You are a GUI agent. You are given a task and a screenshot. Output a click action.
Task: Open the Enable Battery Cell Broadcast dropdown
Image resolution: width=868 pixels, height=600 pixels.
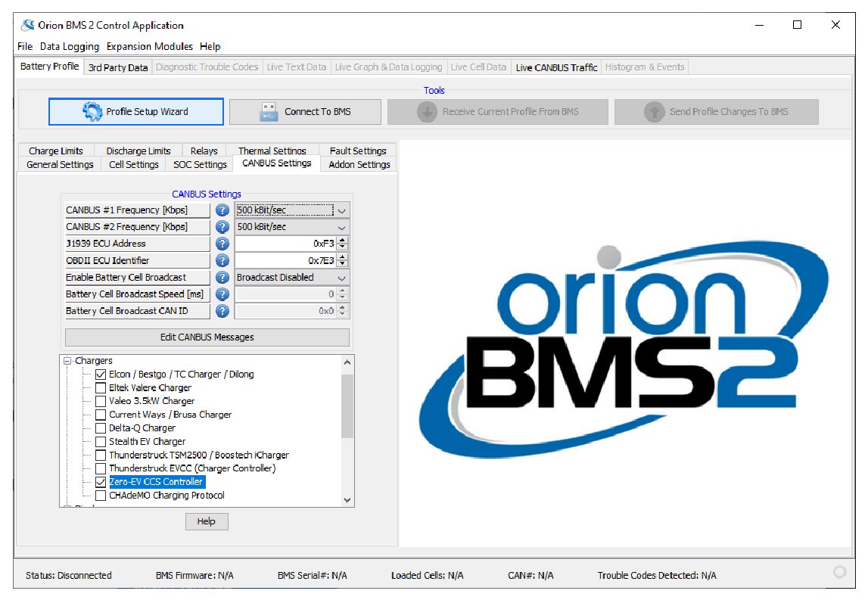341,278
